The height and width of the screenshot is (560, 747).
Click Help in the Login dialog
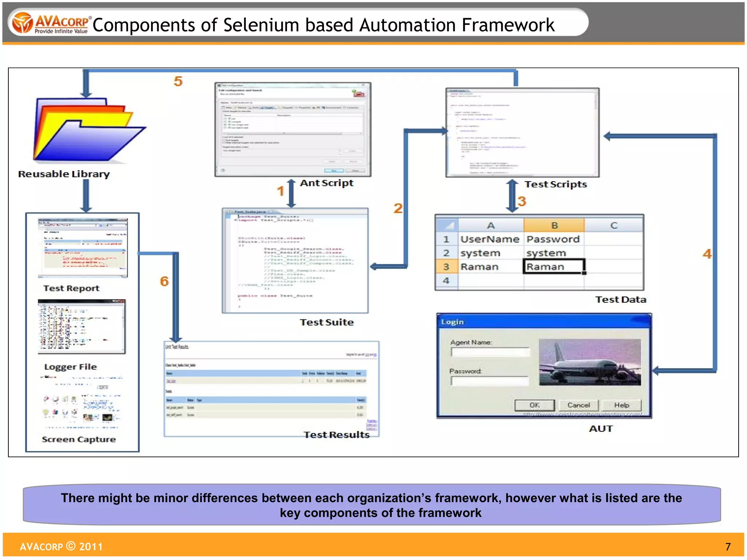click(622, 405)
